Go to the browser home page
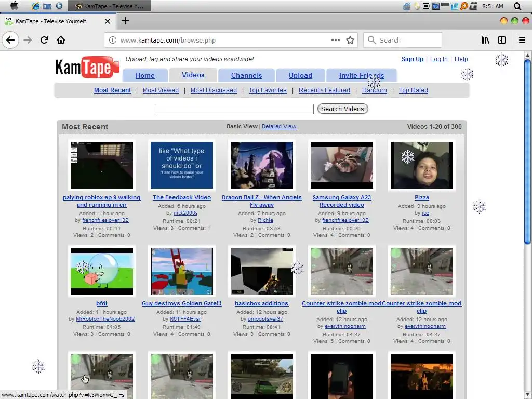This screenshot has width=532, height=399. [x=61, y=41]
